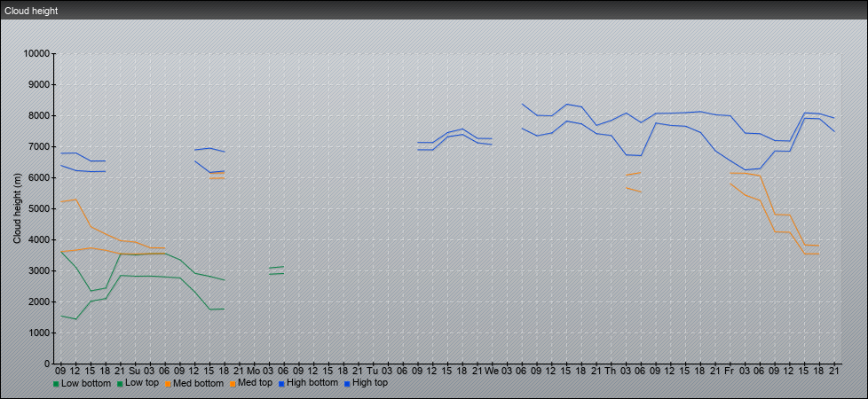The height and width of the screenshot is (399, 868).
Task: Click the orange Med bottom color swatch
Action: (170, 384)
